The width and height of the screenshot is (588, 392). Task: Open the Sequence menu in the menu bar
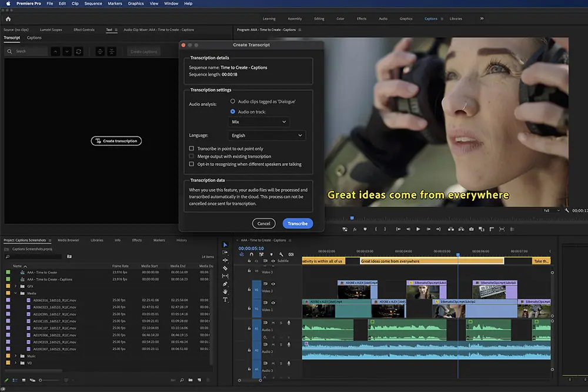93,4
